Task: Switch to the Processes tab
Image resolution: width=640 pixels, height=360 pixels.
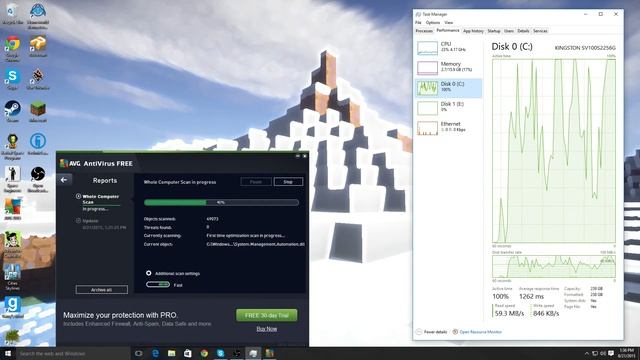Action: [x=424, y=31]
